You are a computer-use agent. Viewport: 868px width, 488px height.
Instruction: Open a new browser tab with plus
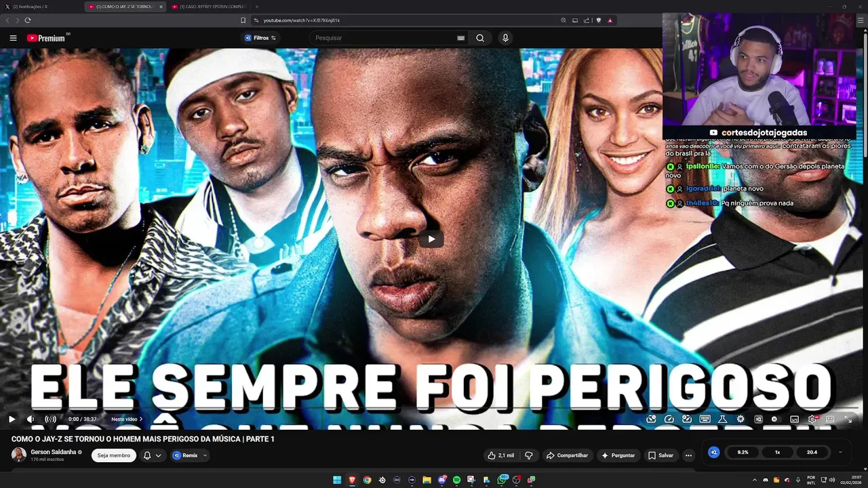click(x=256, y=7)
